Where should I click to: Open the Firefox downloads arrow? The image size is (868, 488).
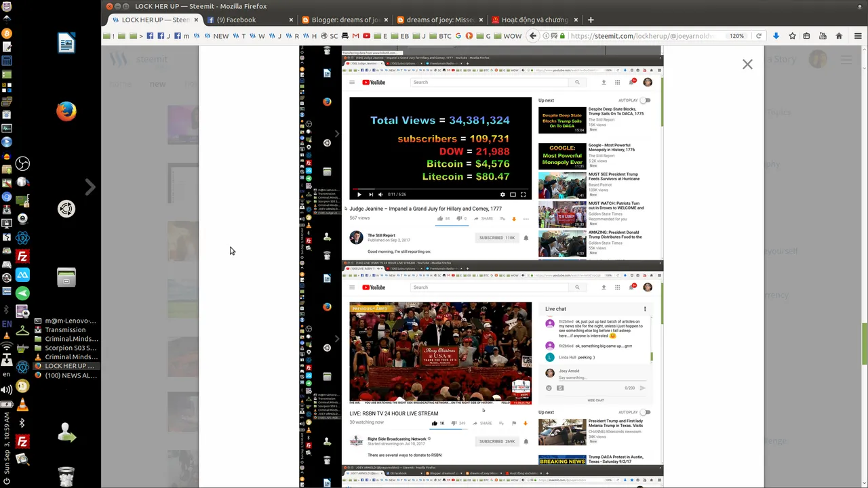coord(776,36)
